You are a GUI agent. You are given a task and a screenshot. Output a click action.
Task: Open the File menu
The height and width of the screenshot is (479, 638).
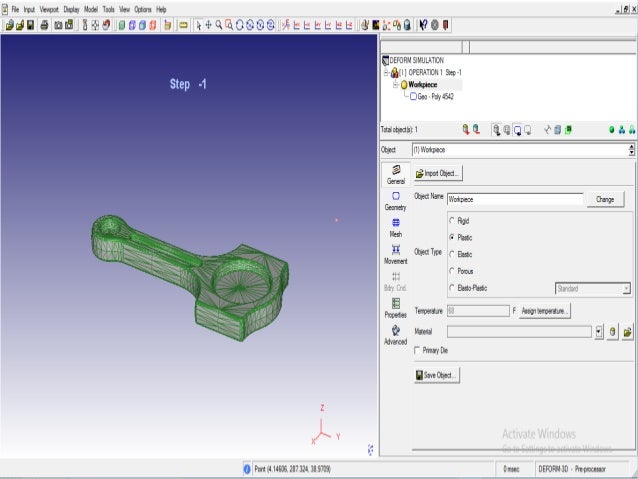point(15,9)
